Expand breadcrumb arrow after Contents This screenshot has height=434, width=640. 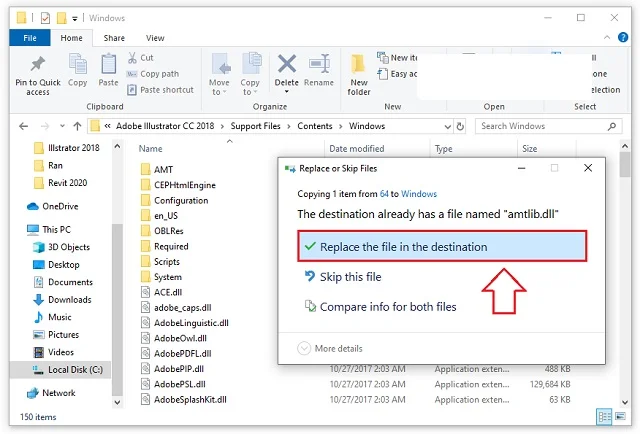click(340, 126)
